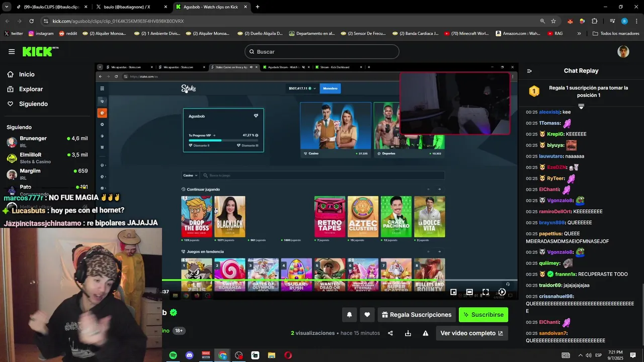Click the ESP language indicator

tap(598, 355)
